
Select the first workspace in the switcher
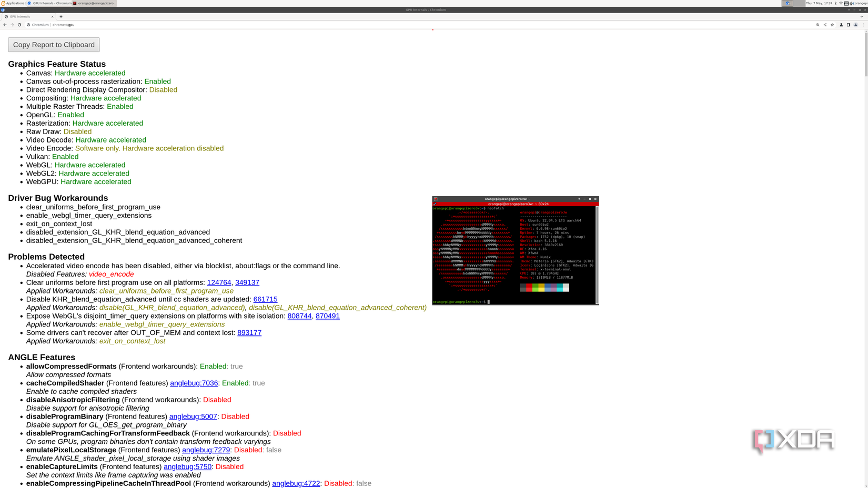(x=788, y=3)
